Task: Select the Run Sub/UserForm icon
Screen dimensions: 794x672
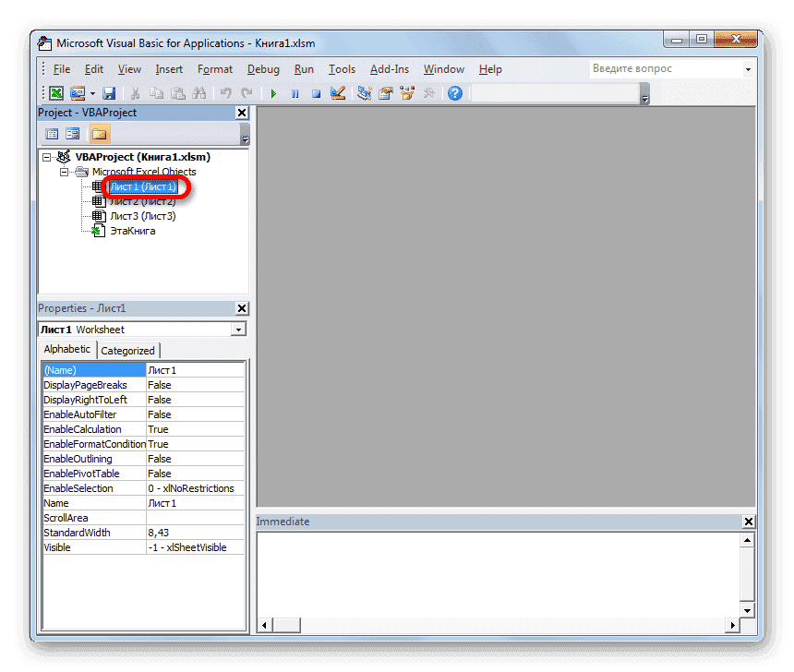Action: [x=272, y=92]
